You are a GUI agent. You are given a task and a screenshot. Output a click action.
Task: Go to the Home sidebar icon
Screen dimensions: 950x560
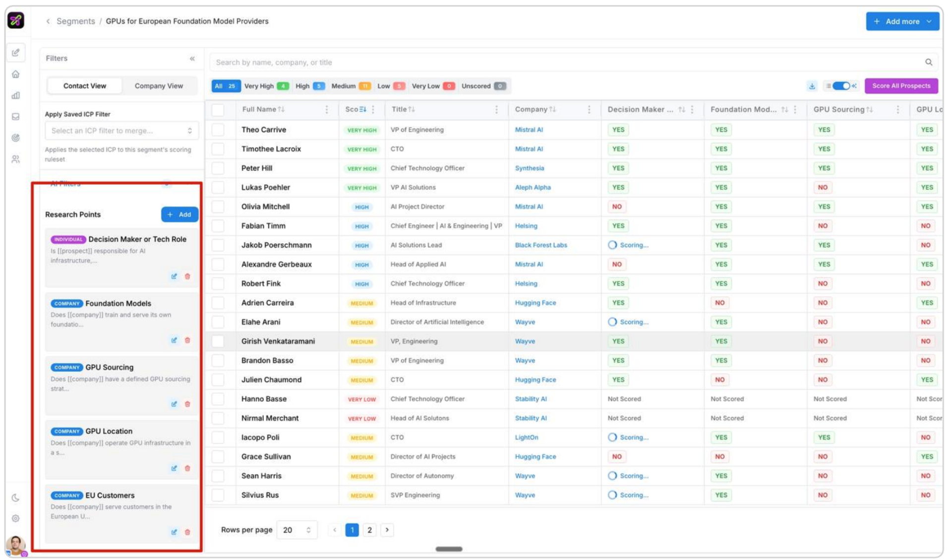tap(16, 74)
